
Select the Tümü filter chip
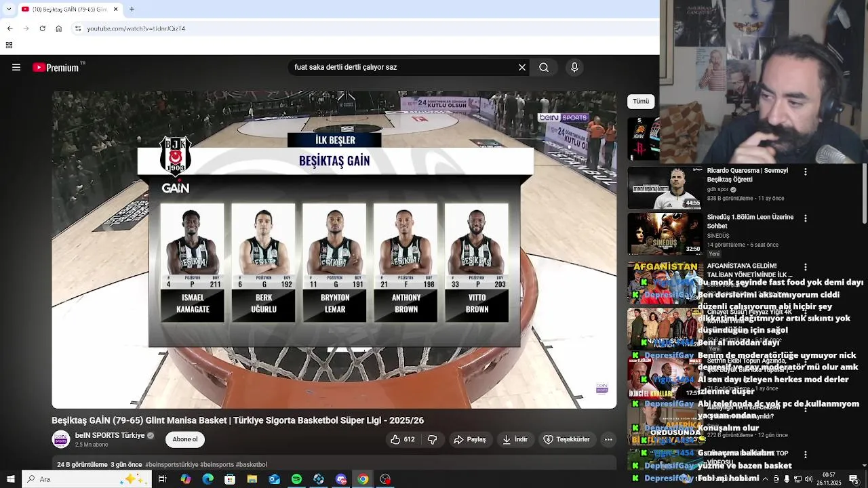tap(641, 102)
